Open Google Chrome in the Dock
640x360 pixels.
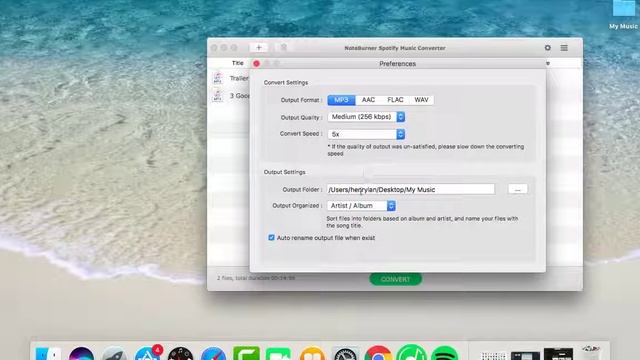click(x=378, y=353)
